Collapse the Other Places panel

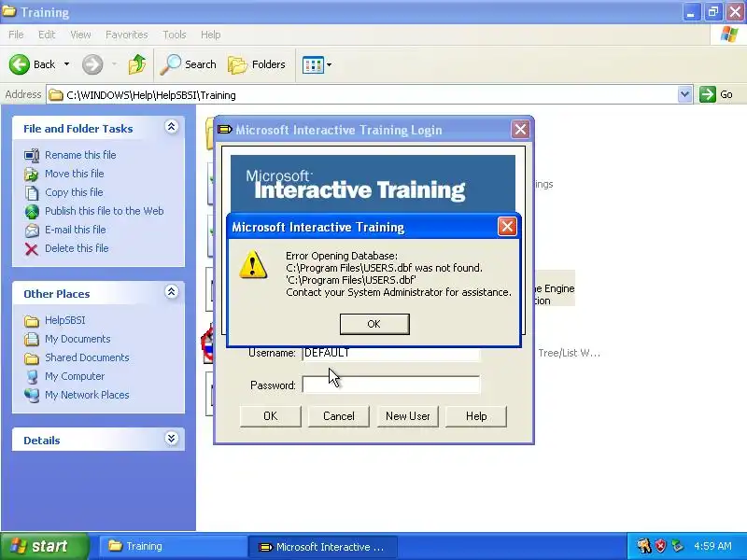[x=172, y=292]
